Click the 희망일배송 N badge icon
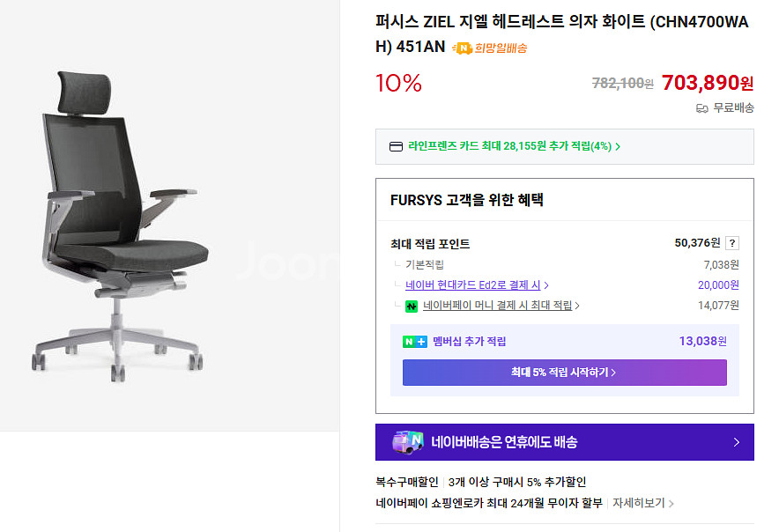 463,48
